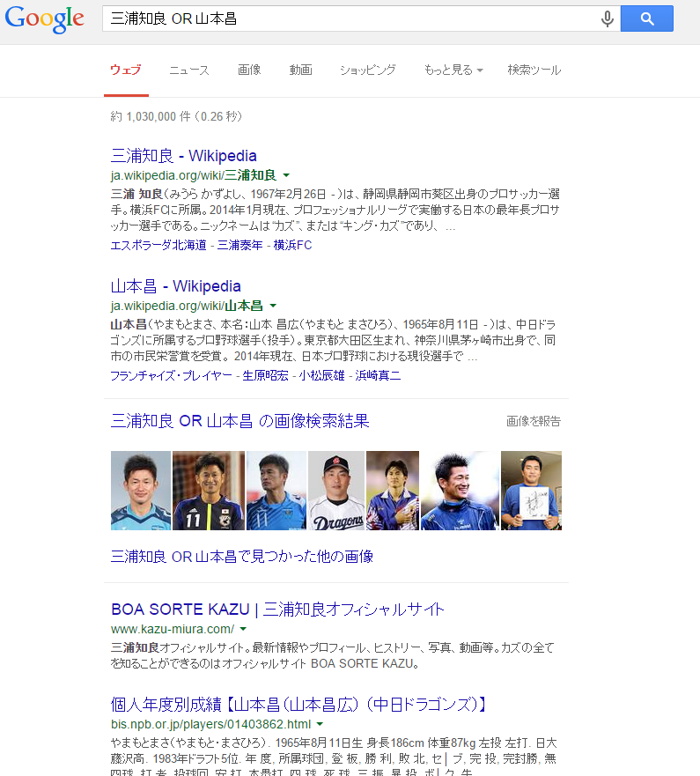Select the number 11 jersey thumbnail

tap(209, 491)
